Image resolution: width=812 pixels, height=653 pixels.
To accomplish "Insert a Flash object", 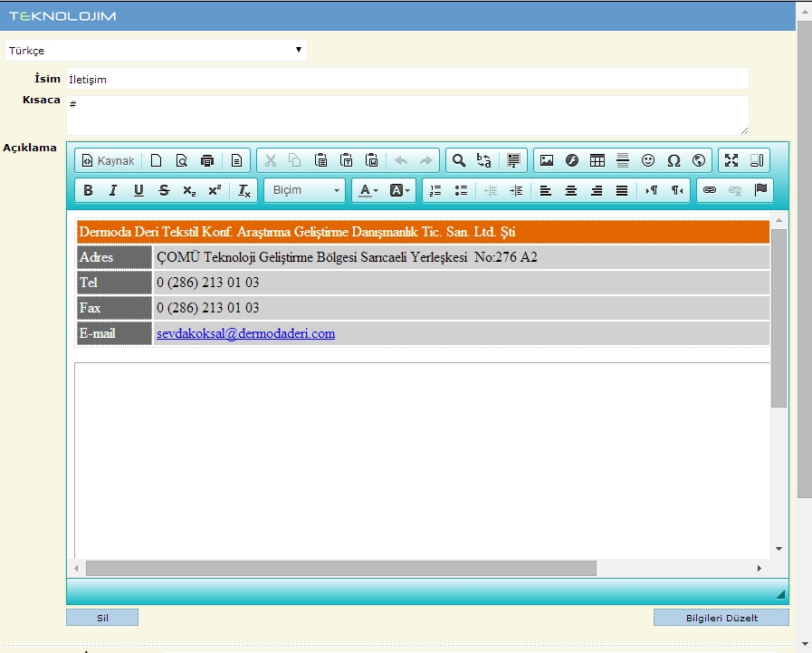I will coord(572,160).
